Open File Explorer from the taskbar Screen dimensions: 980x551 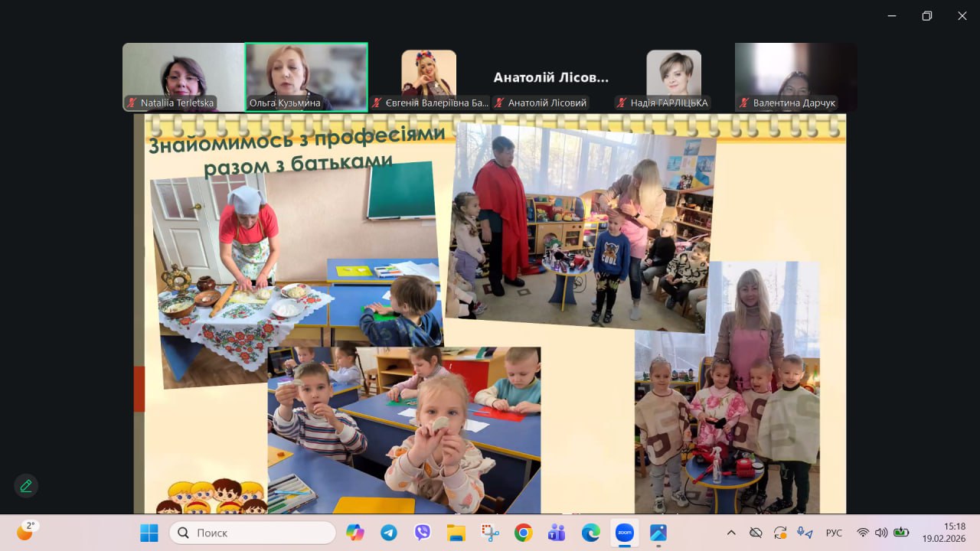456,533
